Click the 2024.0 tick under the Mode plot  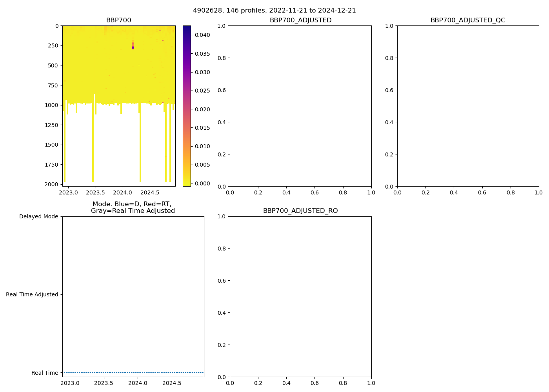click(x=138, y=383)
